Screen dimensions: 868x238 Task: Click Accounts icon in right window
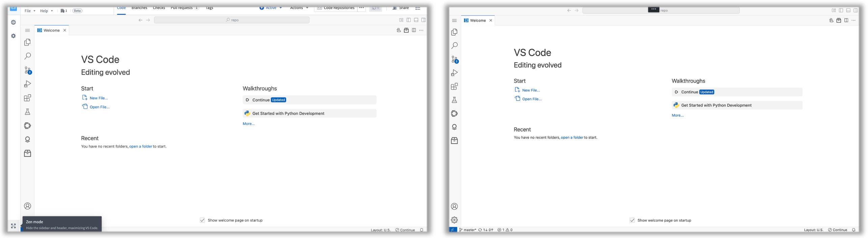click(x=455, y=206)
